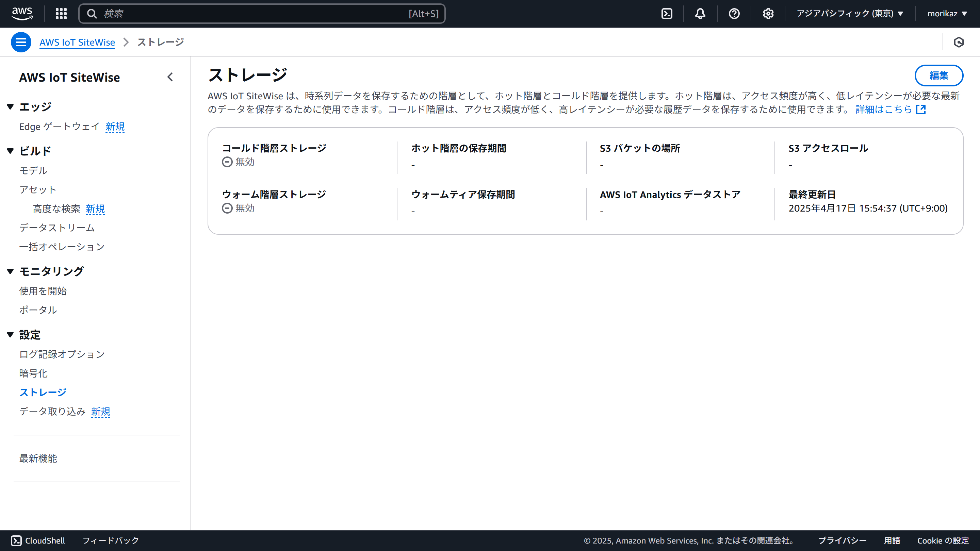
Task: Open the 暗号化 settings page
Action: (x=33, y=373)
